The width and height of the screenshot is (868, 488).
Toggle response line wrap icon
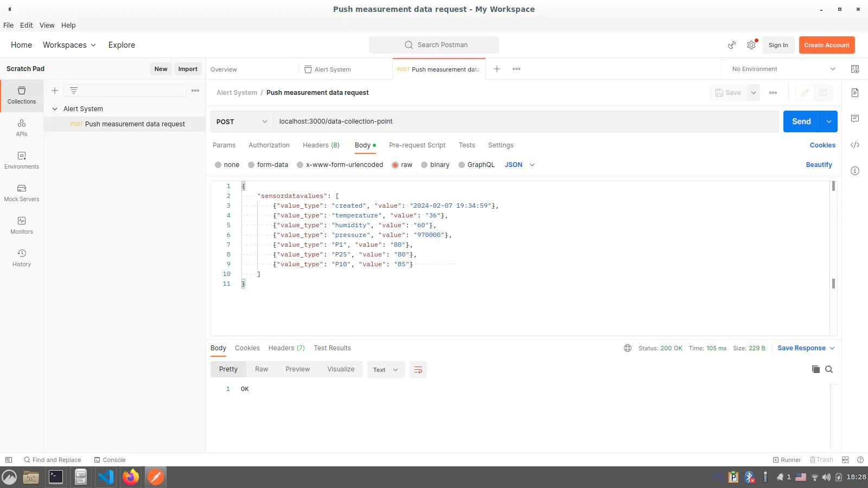click(x=418, y=370)
